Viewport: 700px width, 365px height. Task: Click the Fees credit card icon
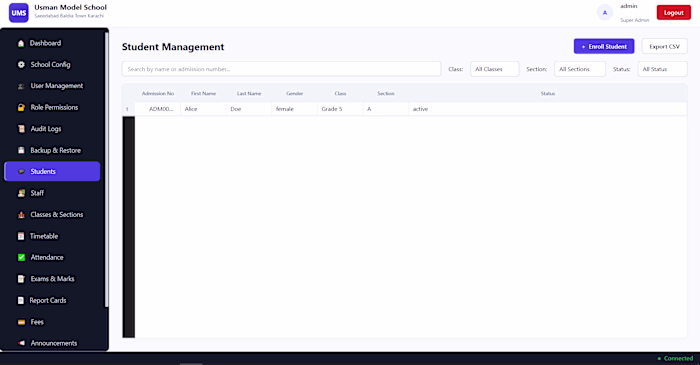tap(21, 322)
